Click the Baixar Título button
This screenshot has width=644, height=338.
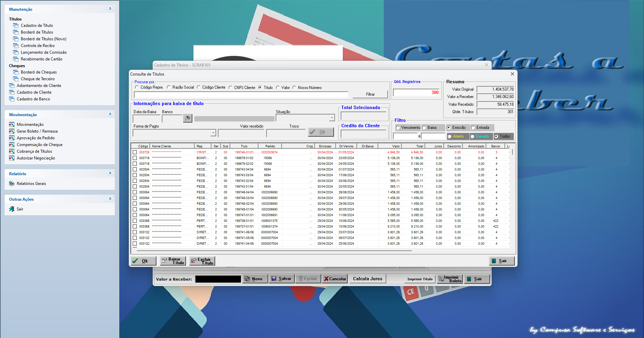(x=173, y=261)
